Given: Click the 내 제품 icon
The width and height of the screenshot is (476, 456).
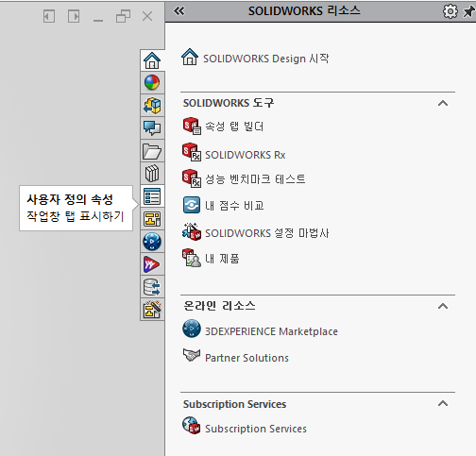Looking at the screenshot, I should [x=192, y=258].
